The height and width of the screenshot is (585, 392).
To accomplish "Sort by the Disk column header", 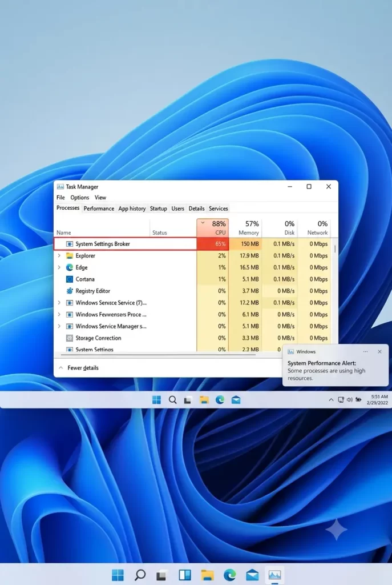I will click(280, 228).
